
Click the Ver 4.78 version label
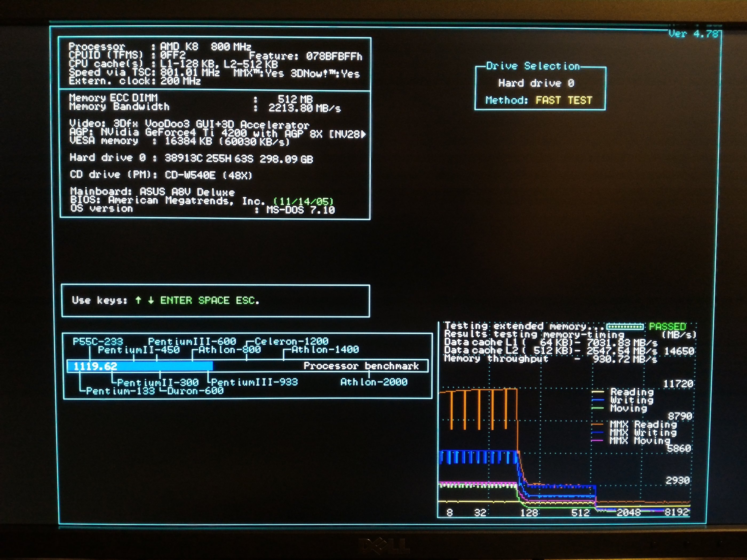tap(693, 34)
